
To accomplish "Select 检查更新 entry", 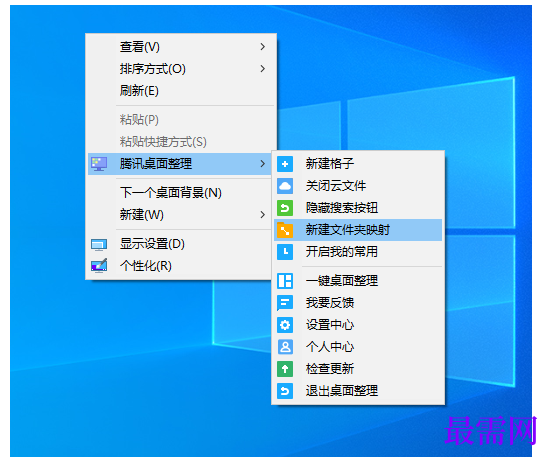I will point(358,369).
